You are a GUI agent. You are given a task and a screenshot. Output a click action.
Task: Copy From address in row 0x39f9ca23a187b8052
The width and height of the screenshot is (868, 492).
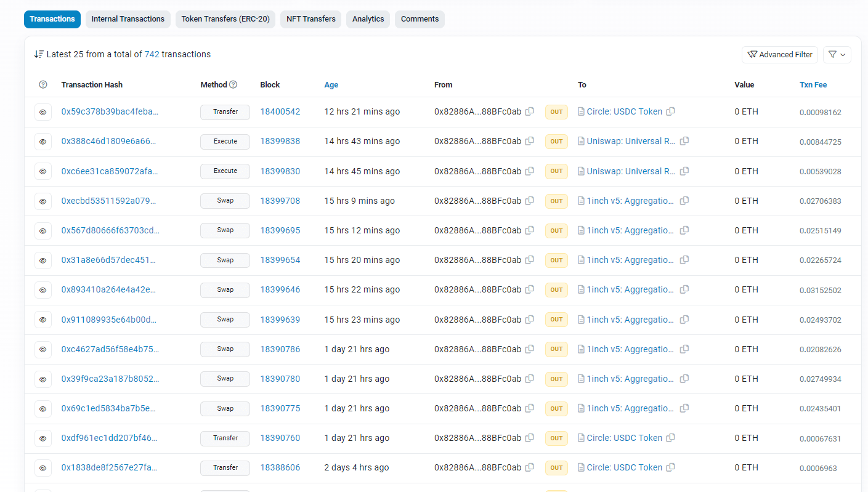coord(530,379)
